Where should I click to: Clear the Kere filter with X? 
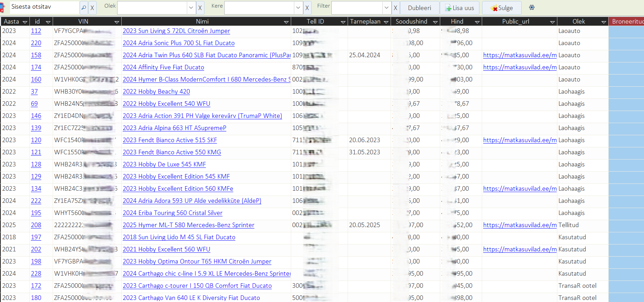pyautogui.click(x=307, y=8)
